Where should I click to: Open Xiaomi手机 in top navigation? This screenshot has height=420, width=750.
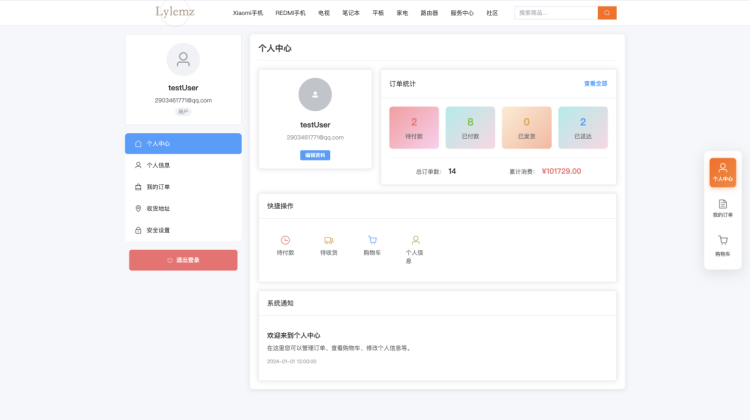(x=248, y=13)
